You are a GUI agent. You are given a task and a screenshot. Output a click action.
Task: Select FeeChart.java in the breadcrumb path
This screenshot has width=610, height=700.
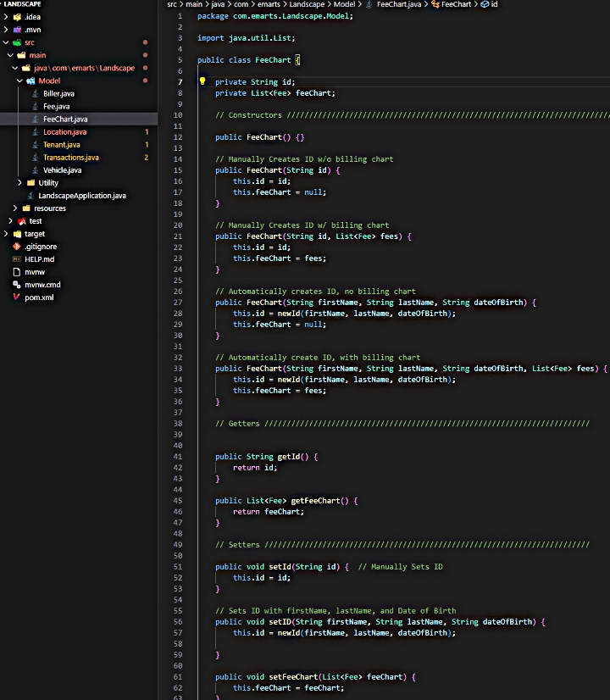pyautogui.click(x=397, y=5)
